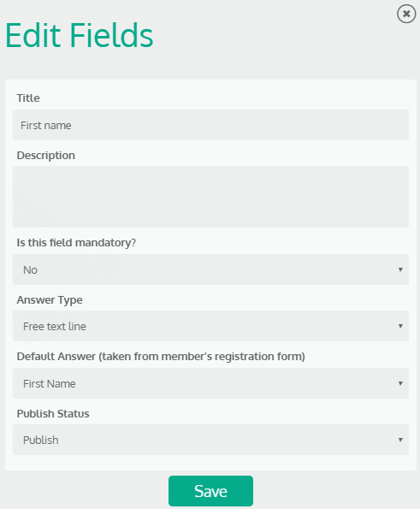Click the Answer Type label
The height and width of the screenshot is (509, 420).
click(x=50, y=300)
